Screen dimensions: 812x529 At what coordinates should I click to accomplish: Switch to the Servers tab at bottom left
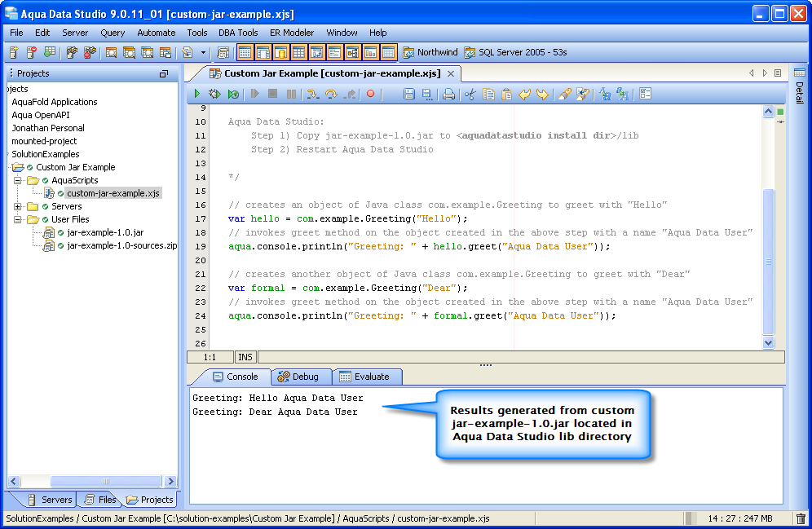(x=49, y=500)
